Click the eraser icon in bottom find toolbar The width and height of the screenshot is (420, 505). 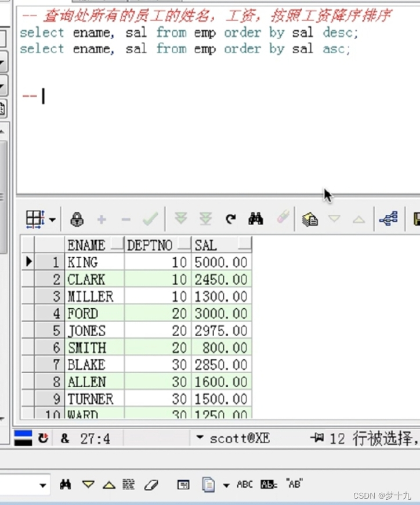tap(151, 485)
